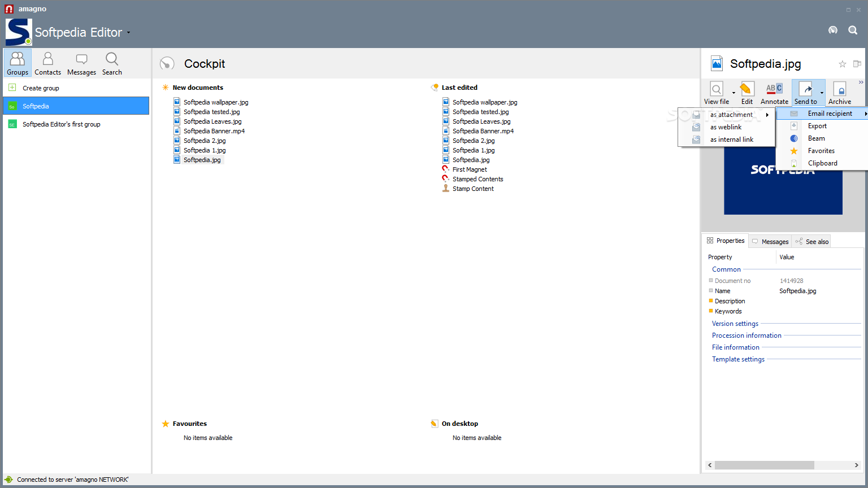Choose Email recipient in Send to menu
Screen dimensions: 868x488
click(x=822, y=114)
